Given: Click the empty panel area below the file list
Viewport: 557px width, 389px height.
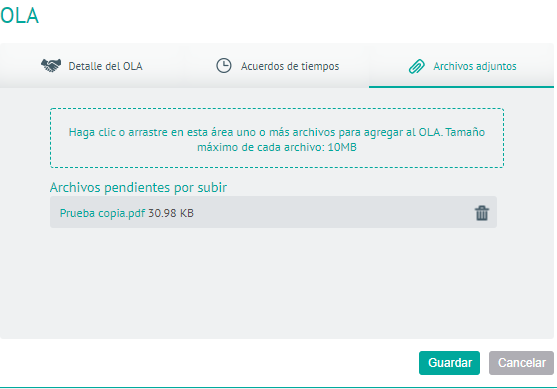Looking at the screenshot, I should coord(277,282).
